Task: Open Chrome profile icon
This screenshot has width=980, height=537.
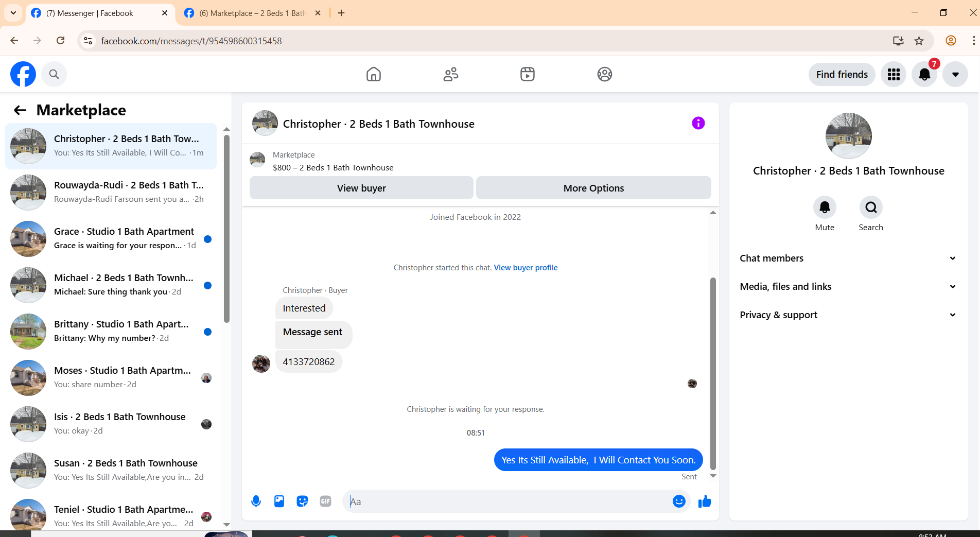Action: [x=951, y=41]
